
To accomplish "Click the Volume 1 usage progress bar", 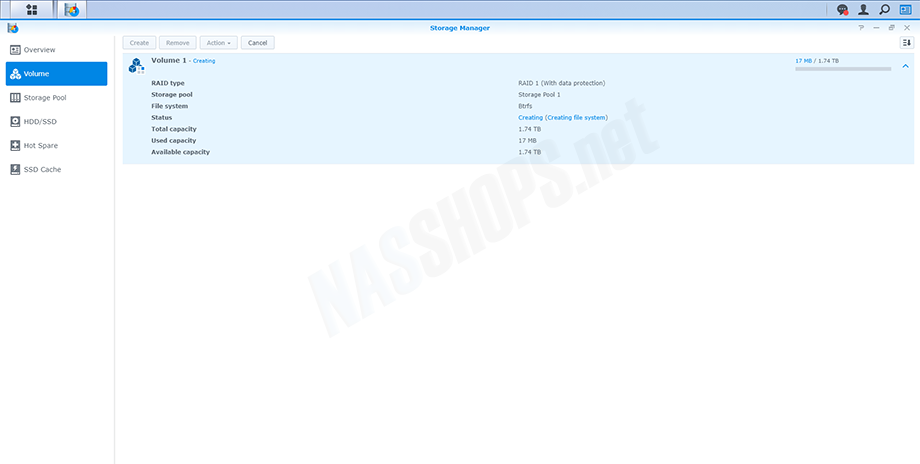I will [843, 69].
